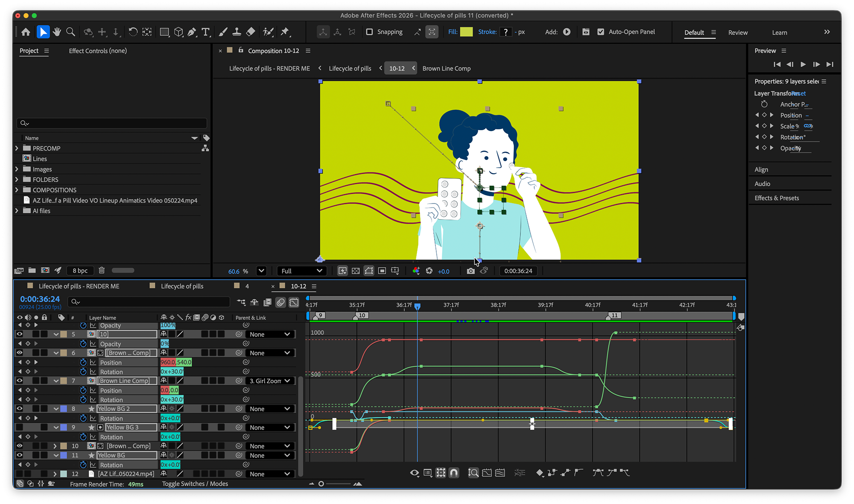Select the Hand tool
This screenshot has height=504, width=854.
point(57,32)
